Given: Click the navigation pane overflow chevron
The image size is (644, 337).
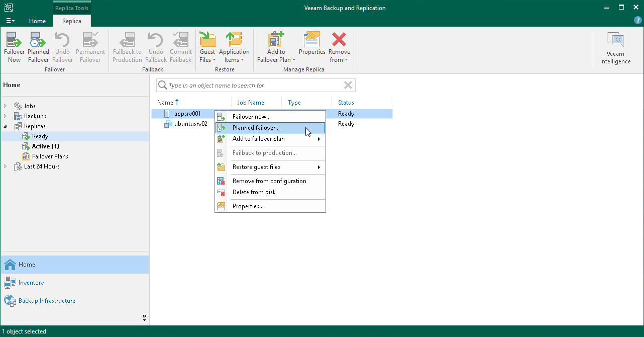Looking at the screenshot, I should pos(144,317).
